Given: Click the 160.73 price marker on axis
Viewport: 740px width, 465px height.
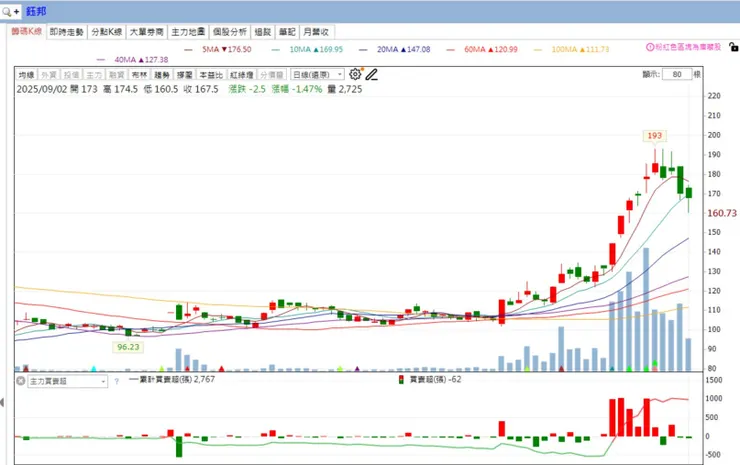Looking at the screenshot, I should 722,213.
